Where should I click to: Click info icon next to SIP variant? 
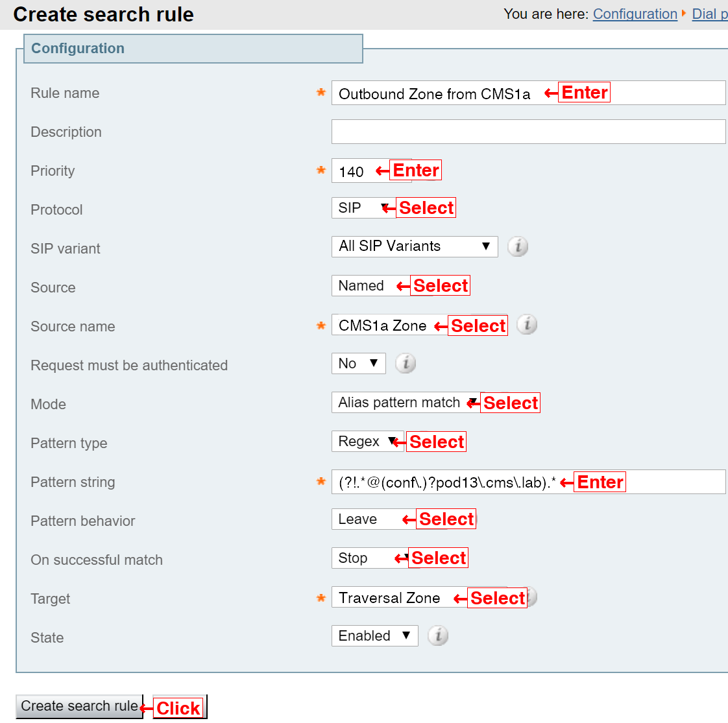pos(518,246)
